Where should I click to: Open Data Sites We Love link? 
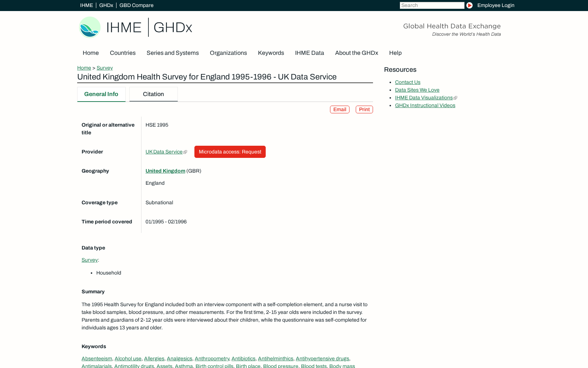[417, 90]
